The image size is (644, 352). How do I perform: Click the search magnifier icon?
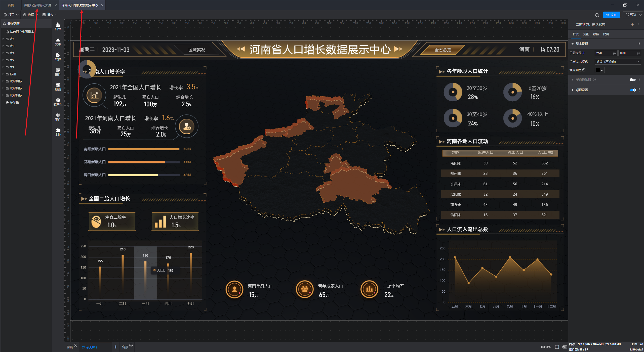click(597, 15)
